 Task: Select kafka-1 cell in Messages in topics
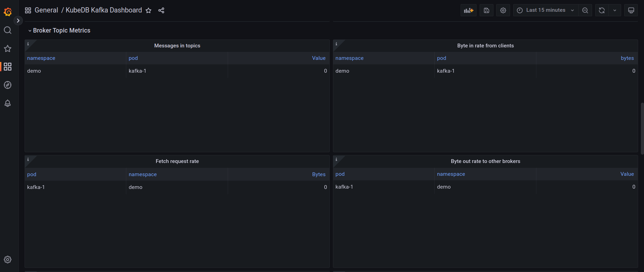coord(177,71)
